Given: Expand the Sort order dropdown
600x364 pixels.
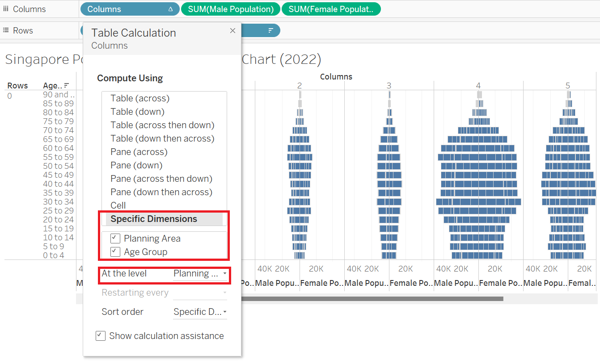Looking at the screenshot, I should tap(200, 312).
